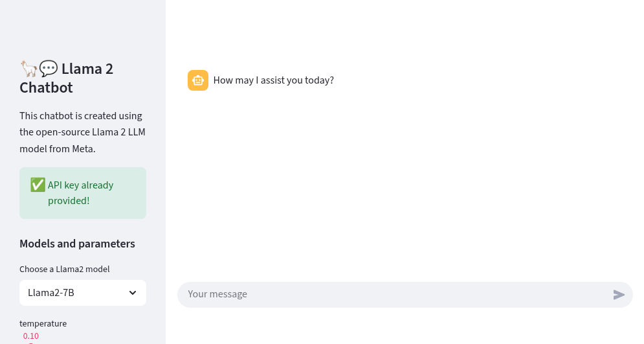Click the 'Models and parameters' heading
The height and width of the screenshot is (344, 644).
click(77, 244)
